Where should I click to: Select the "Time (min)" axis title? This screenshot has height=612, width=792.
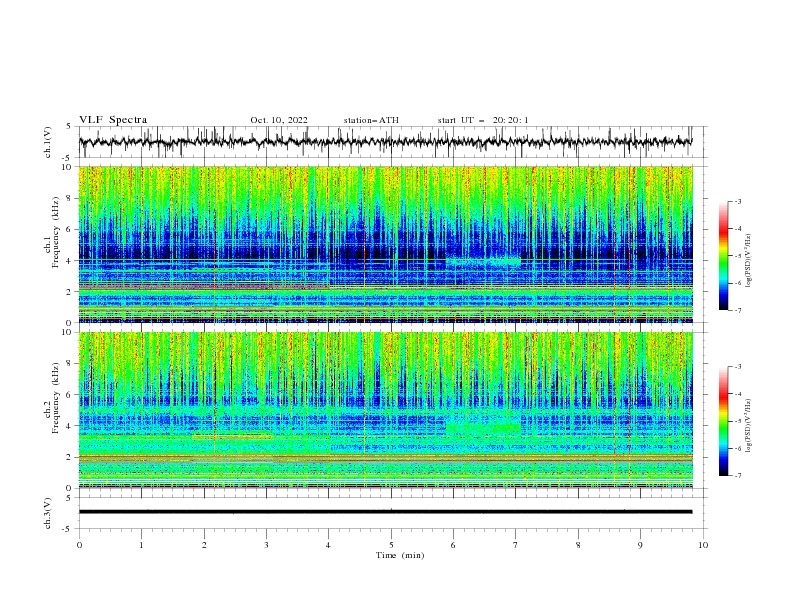pos(400,555)
